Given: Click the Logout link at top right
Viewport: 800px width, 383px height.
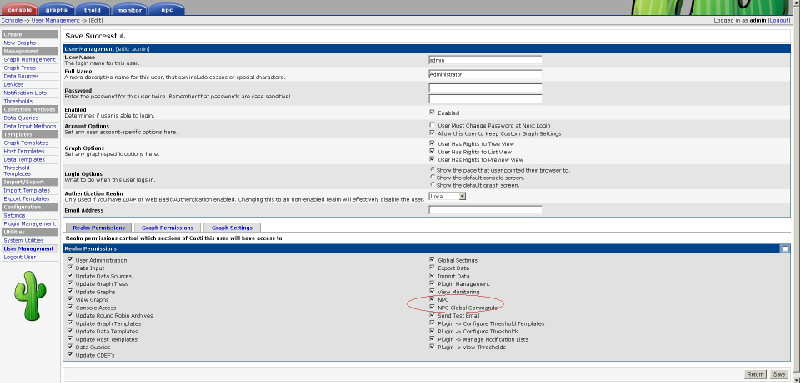Looking at the screenshot, I should pos(779,20).
